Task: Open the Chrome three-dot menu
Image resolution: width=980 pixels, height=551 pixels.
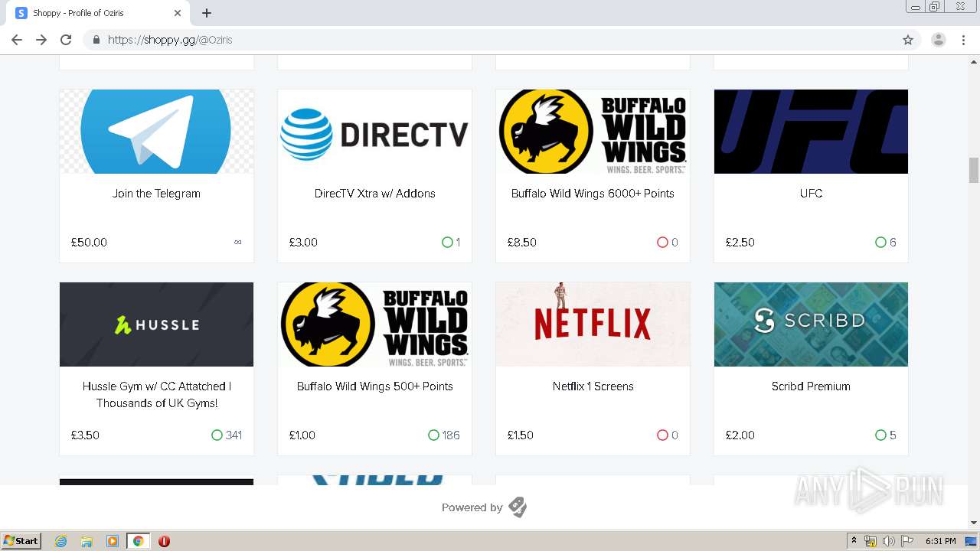Action: [x=963, y=40]
